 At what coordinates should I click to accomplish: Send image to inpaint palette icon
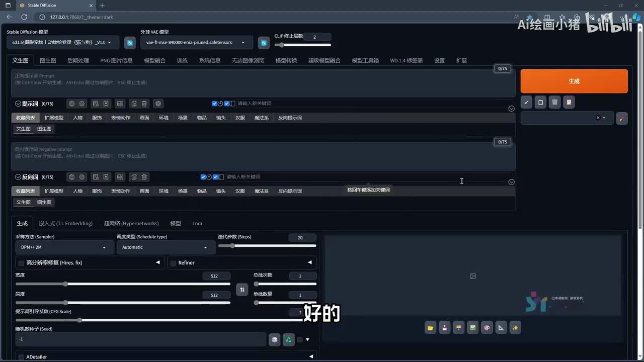tap(487, 328)
